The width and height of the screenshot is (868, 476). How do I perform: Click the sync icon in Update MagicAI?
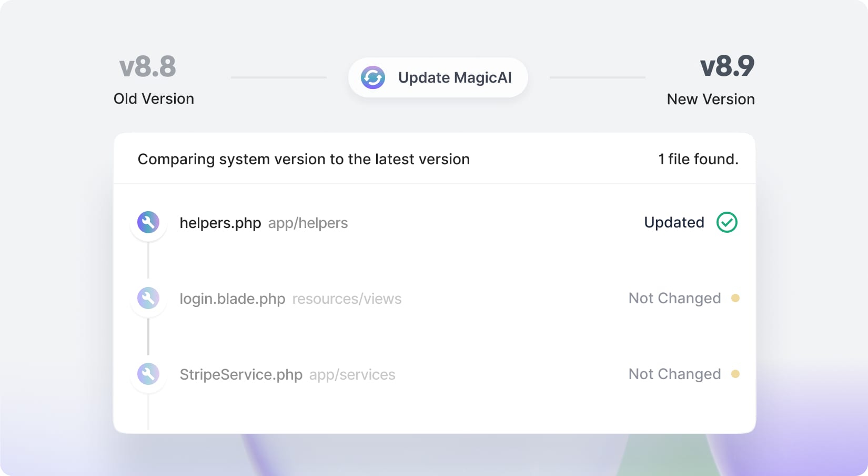(x=373, y=78)
